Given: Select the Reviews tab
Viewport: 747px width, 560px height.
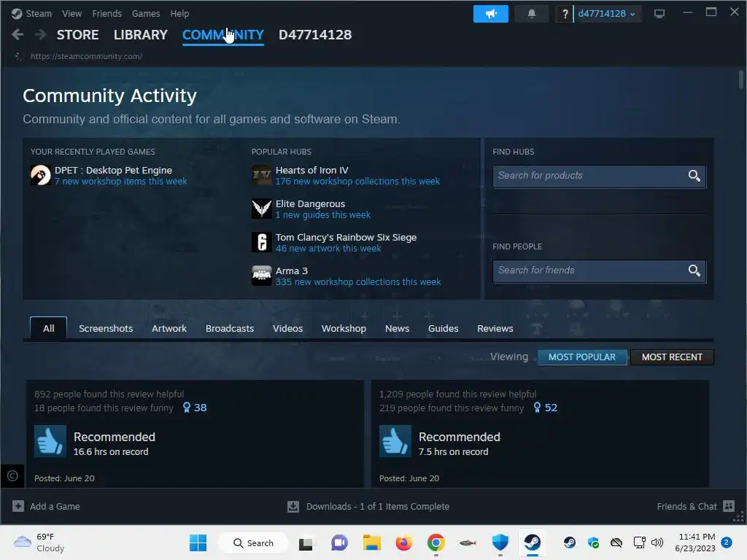Looking at the screenshot, I should 495,329.
